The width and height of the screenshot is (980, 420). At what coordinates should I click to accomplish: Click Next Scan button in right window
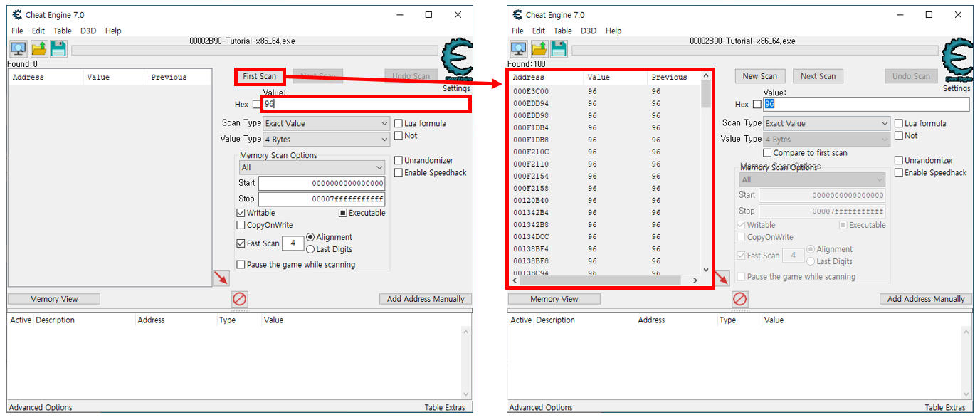(x=818, y=76)
